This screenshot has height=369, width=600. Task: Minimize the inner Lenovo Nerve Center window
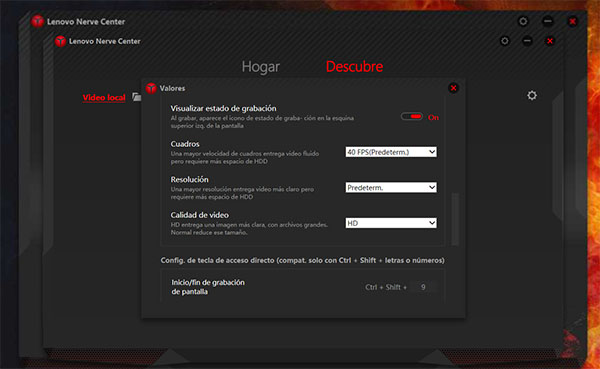(527, 41)
